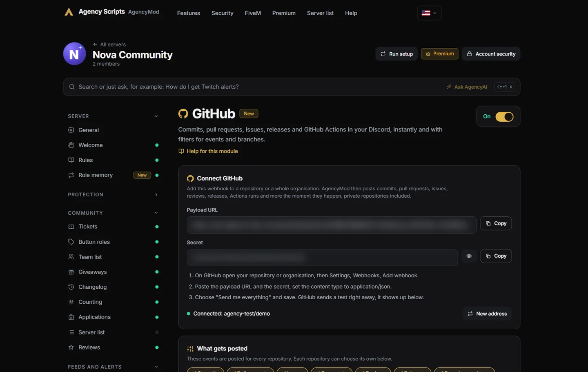Click the blurred Secret field
The width and height of the screenshot is (588, 372).
point(322,258)
